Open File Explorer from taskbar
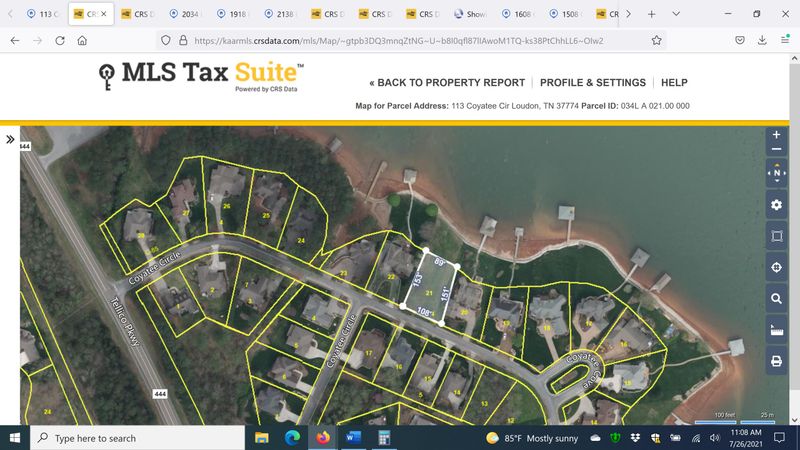This screenshot has width=800, height=450. coord(262,438)
